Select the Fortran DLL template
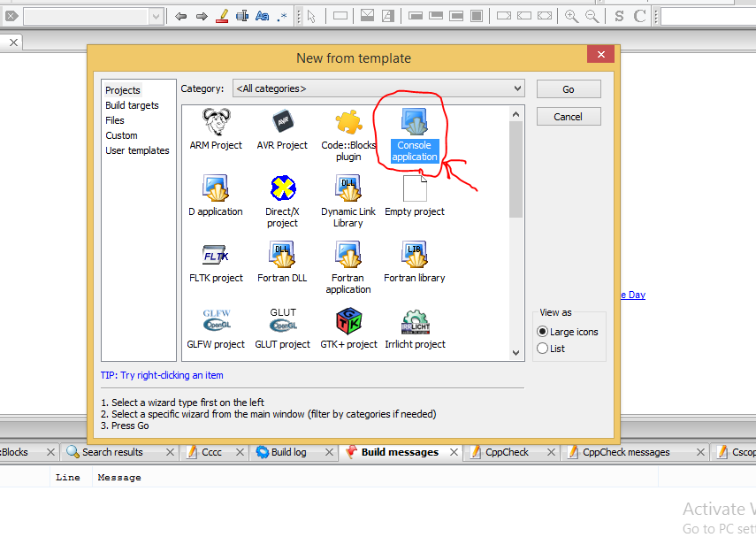756x537 pixels. [x=282, y=263]
